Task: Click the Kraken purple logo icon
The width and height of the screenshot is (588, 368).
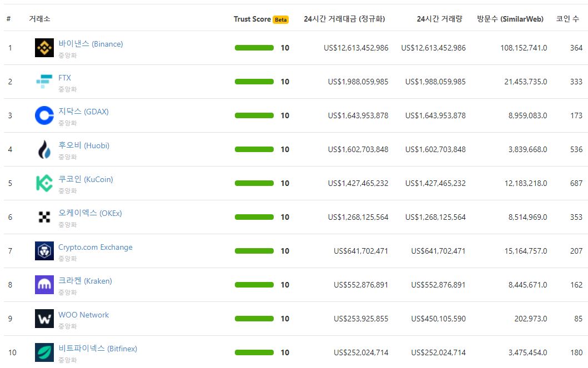Action: pyautogui.click(x=44, y=284)
